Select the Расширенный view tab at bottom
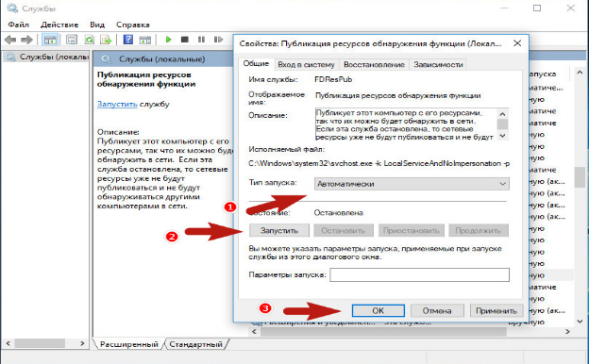This screenshot has height=364, width=589. pyautogui.click(x=128, y=344)
